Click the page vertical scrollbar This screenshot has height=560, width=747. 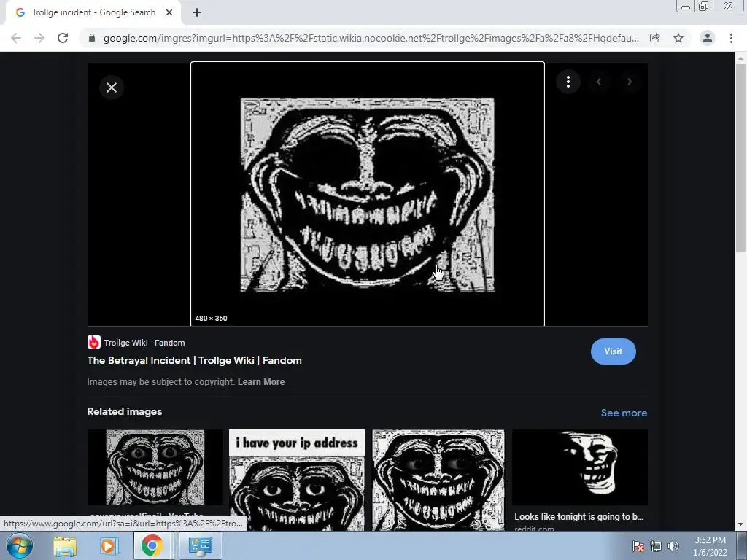click(740, 158)
